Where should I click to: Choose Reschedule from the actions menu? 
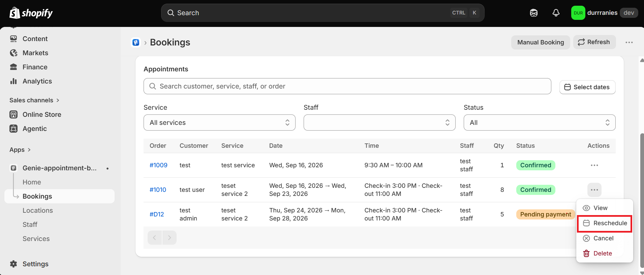tap(605, 223)
